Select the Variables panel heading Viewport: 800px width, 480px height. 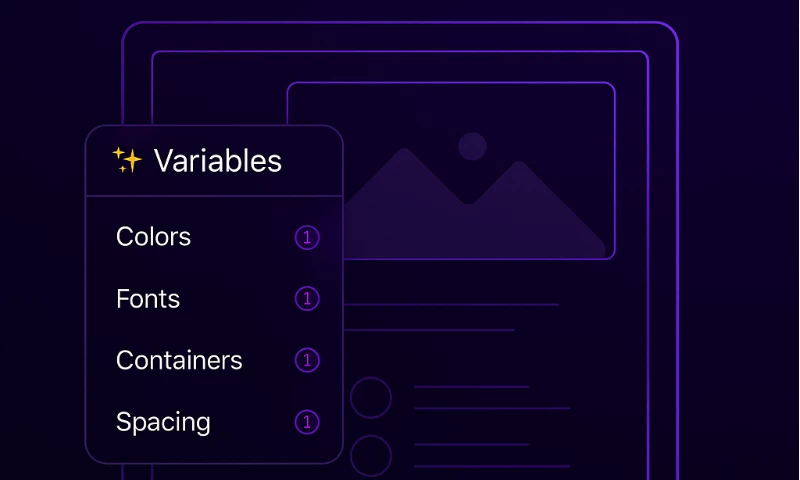[x=217, y=161]
